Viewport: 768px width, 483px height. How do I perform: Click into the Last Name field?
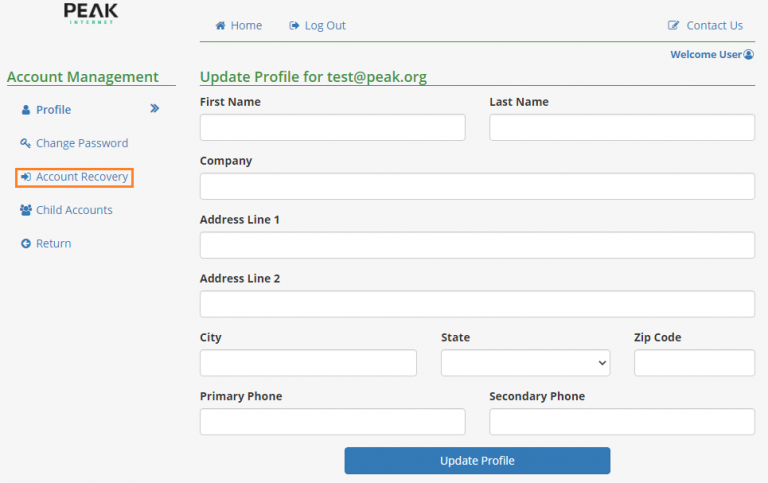click(x=621, y=127)
